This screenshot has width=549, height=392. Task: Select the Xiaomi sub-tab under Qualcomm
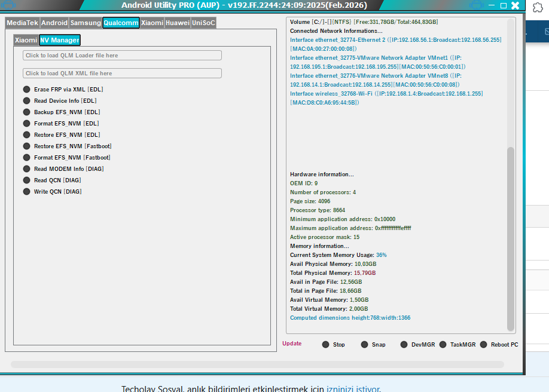click(26, 40)
